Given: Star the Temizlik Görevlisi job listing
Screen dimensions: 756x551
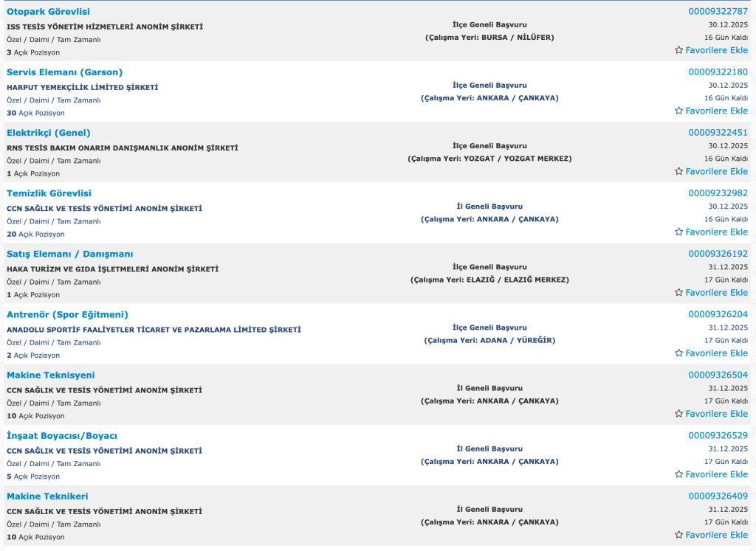Looking at the screenshot, I should 679,232.
